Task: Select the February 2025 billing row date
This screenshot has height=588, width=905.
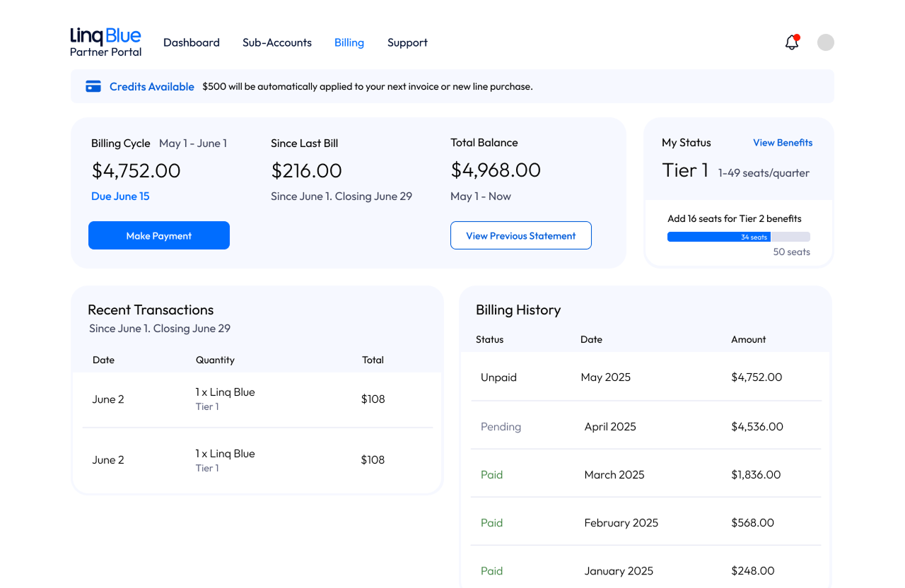Action: [x=621, y=523]
